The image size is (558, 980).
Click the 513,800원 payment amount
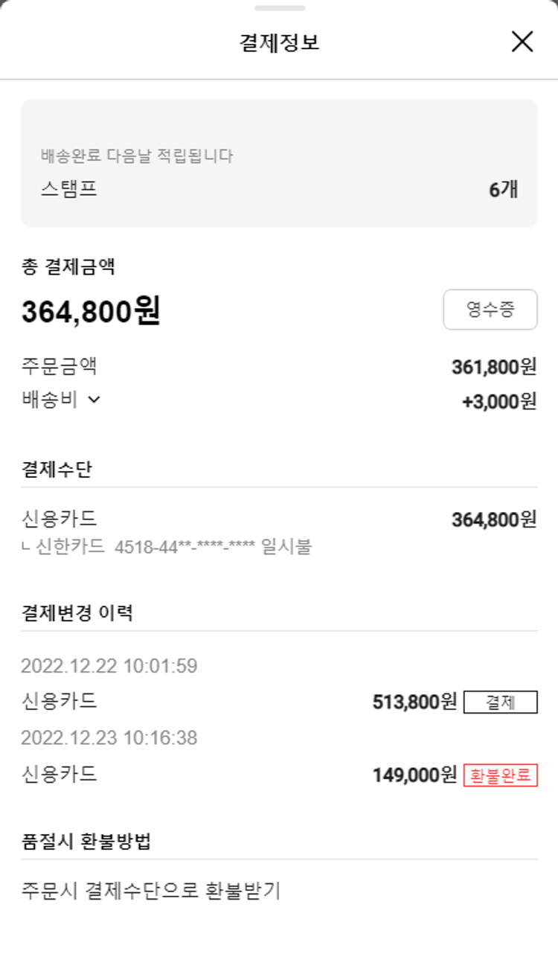tap(414, 702)
